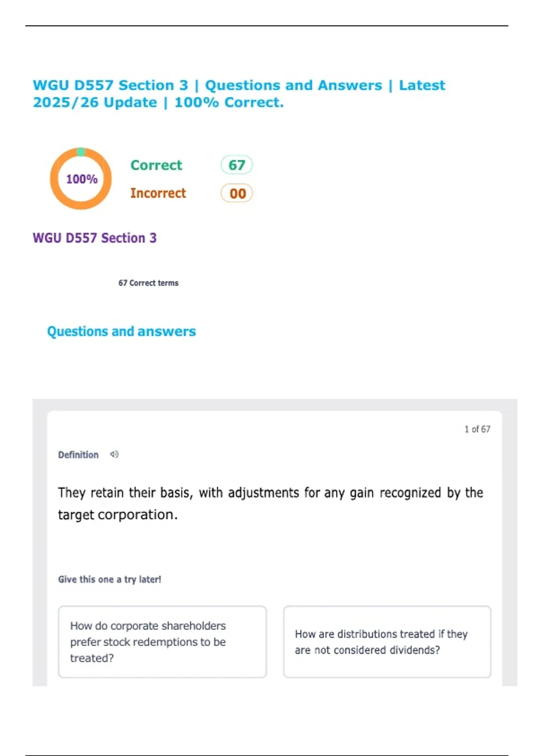534x756 pixels.
Task: Click the word 'treated?' in the left answer
Action: [92, 658]
